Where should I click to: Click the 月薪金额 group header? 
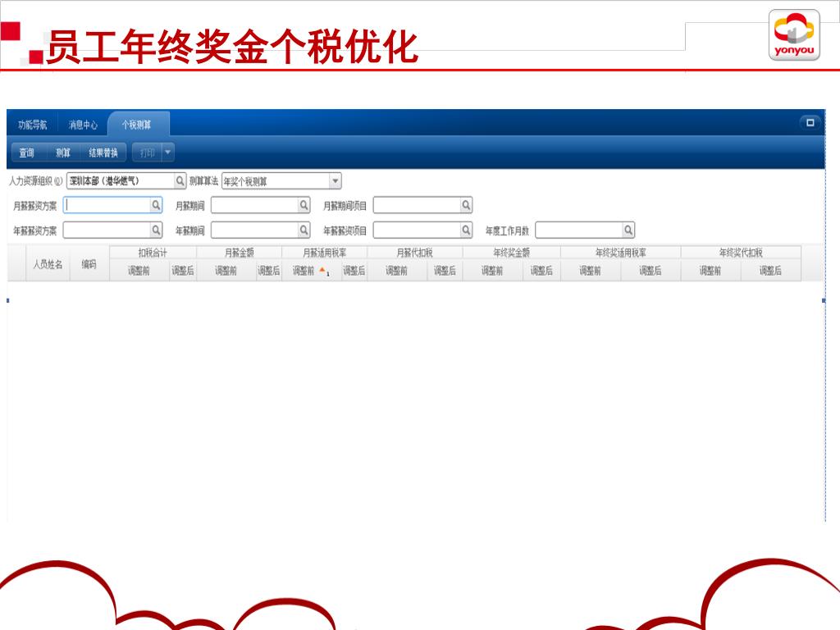click(239, 253)
